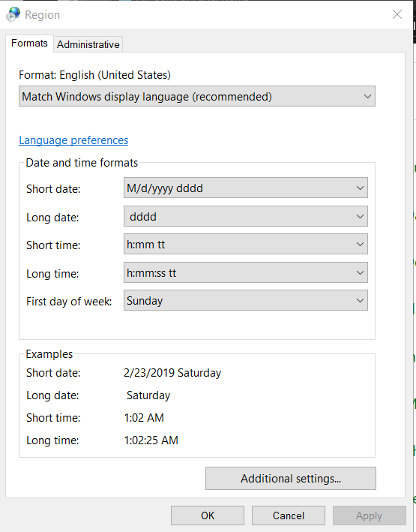Viewport: 416px width, 532px height.
Task: Click the Cancel button
Action: 289,515
